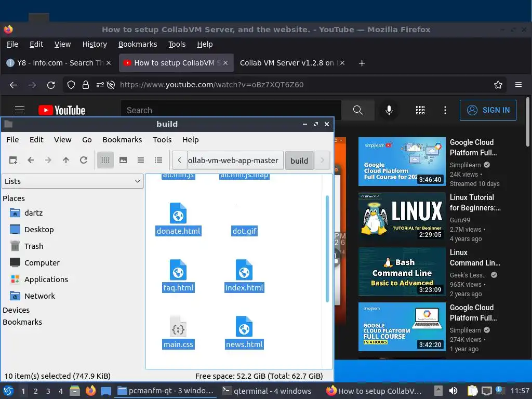This screenshot has height=399, width=532.
Task: Switch to workspace 2 in taskbar
Action: point(36,391)
